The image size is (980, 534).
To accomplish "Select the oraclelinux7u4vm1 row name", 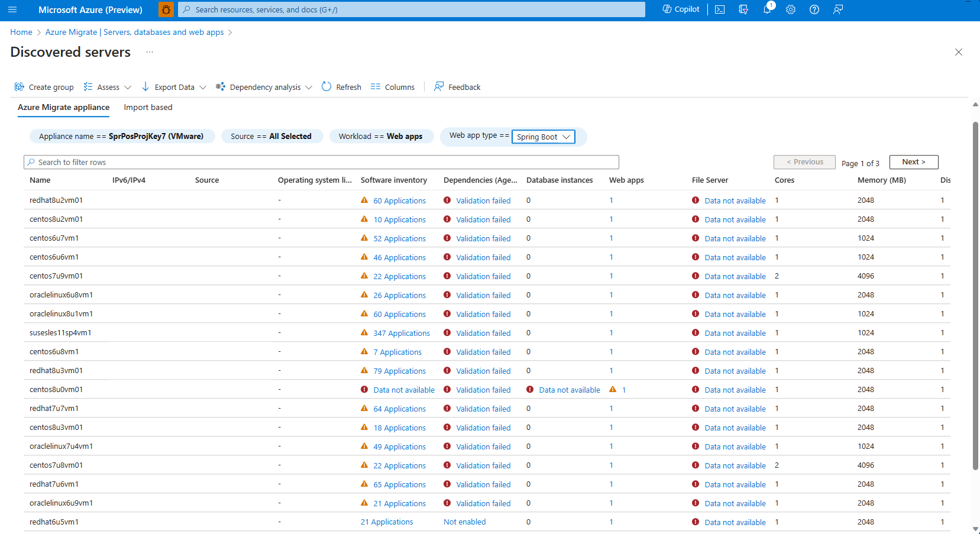I will click(x=61, y=446).
